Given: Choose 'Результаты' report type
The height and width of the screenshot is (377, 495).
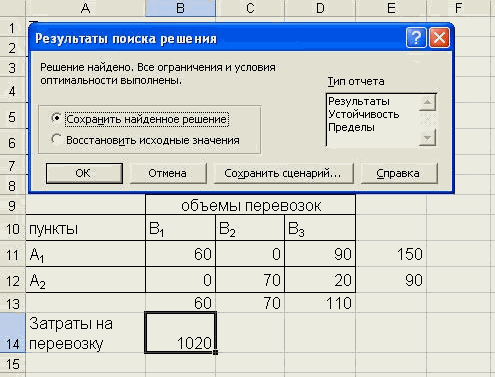Looking at the screenshot, I should (x=359, y=101).
